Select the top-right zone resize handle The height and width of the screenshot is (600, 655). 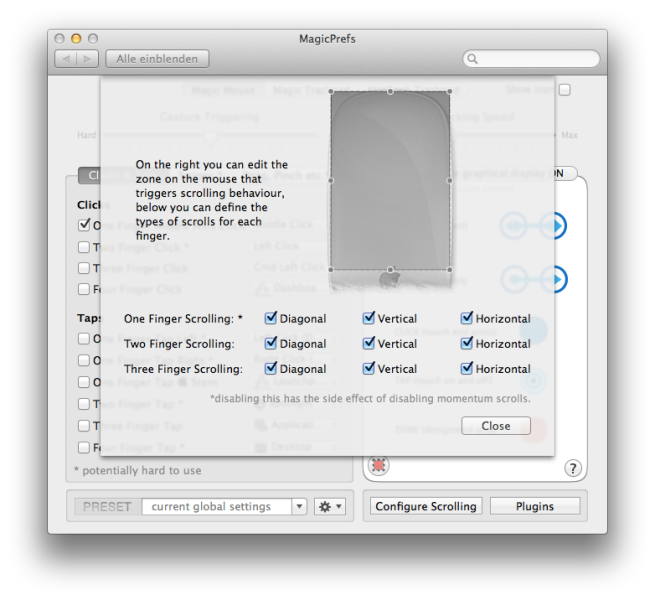point(449,92)
